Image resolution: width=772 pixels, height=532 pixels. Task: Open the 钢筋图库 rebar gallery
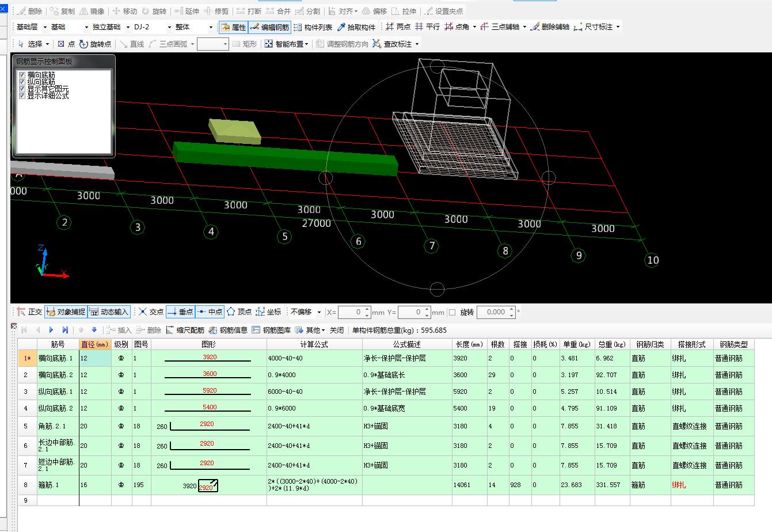pos(271,330)
